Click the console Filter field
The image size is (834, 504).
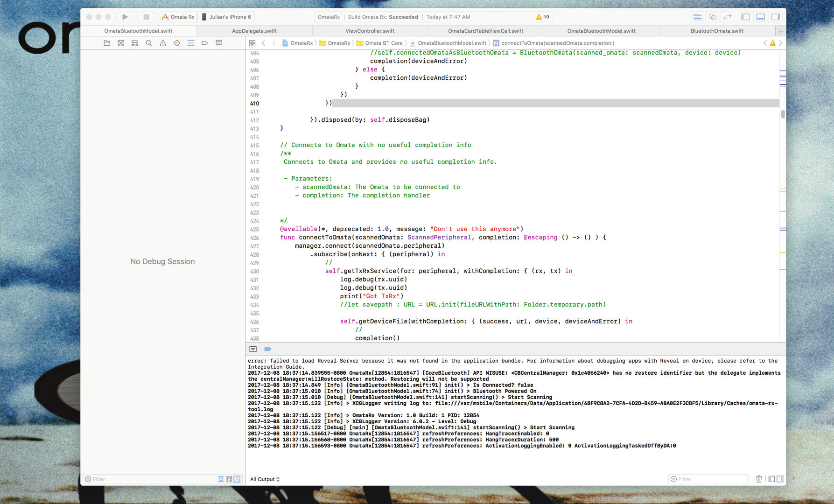point(708,479)
